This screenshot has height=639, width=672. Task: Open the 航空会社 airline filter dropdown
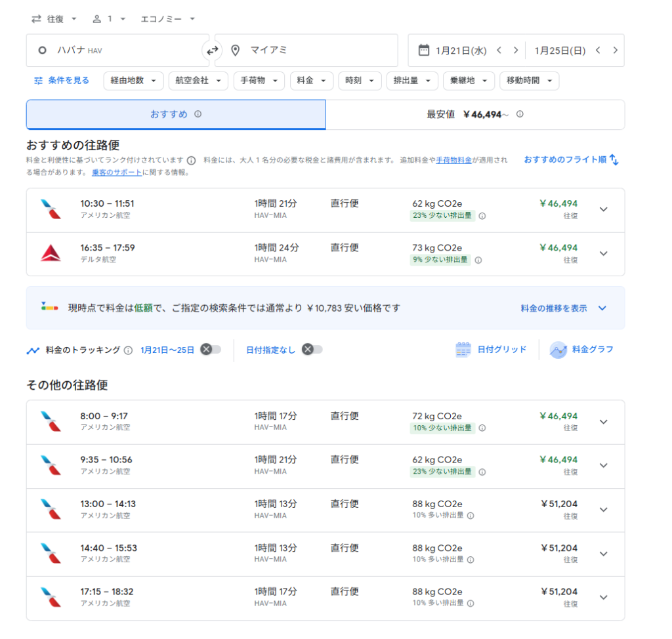coord(198,81)
